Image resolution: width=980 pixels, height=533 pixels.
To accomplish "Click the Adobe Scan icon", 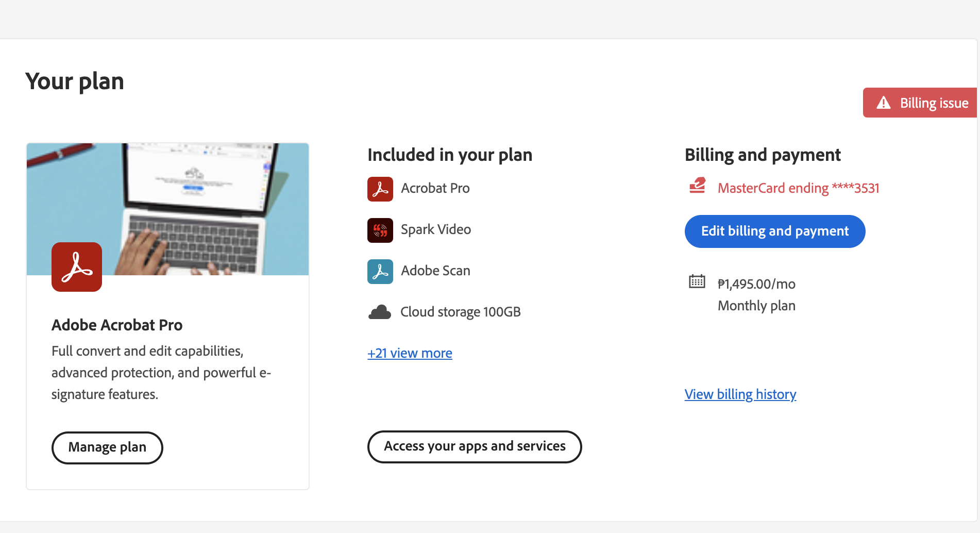I will (380, 271).
